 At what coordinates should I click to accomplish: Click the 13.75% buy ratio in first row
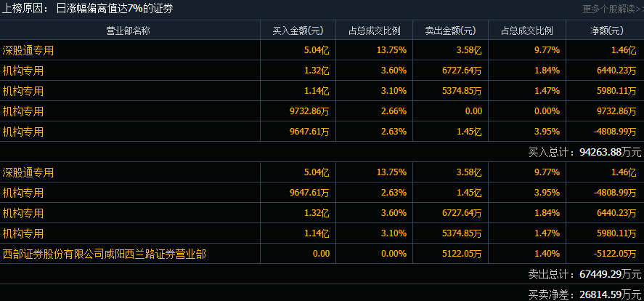click(392, 50)
